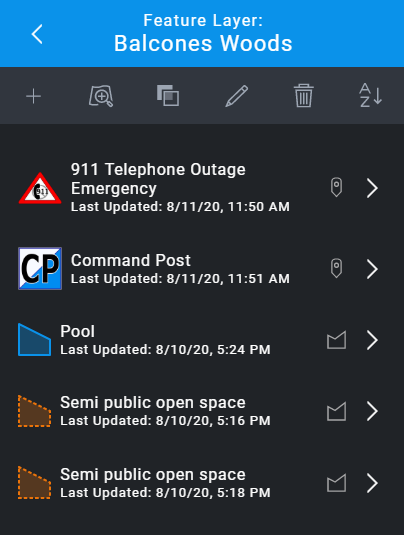404x535 pixels.
Task: Expand the Pool feature chevron
Action: click(x=372, y=340)
